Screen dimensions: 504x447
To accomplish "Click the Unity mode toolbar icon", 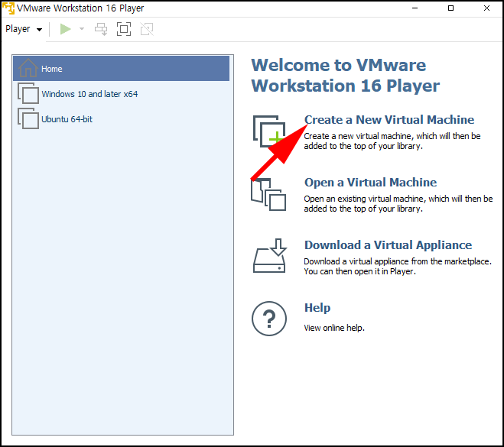I will [x=147, y=29].
